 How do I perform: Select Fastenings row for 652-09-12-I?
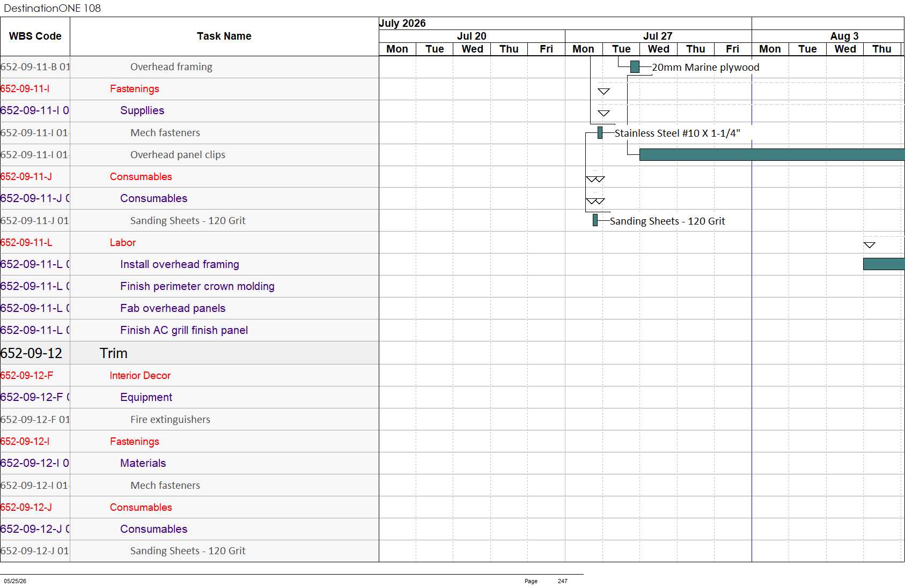tap(189, 442)
